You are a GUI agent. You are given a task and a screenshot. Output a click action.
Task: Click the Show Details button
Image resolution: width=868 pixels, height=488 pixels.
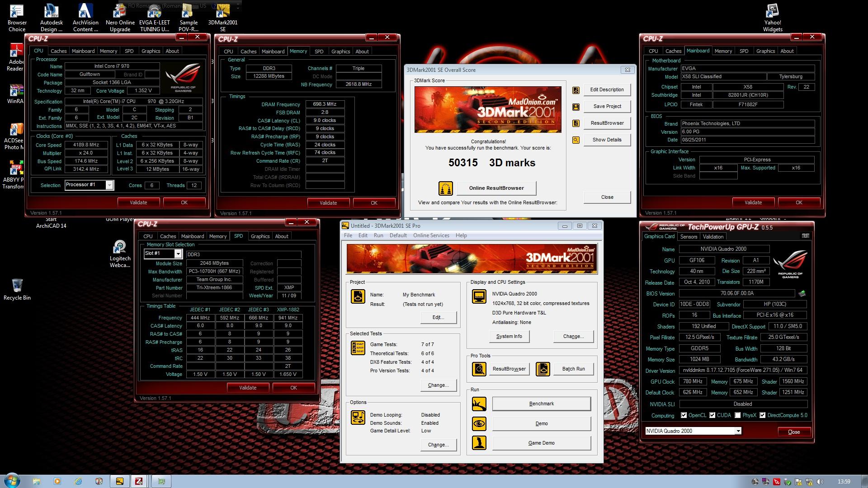607,140
